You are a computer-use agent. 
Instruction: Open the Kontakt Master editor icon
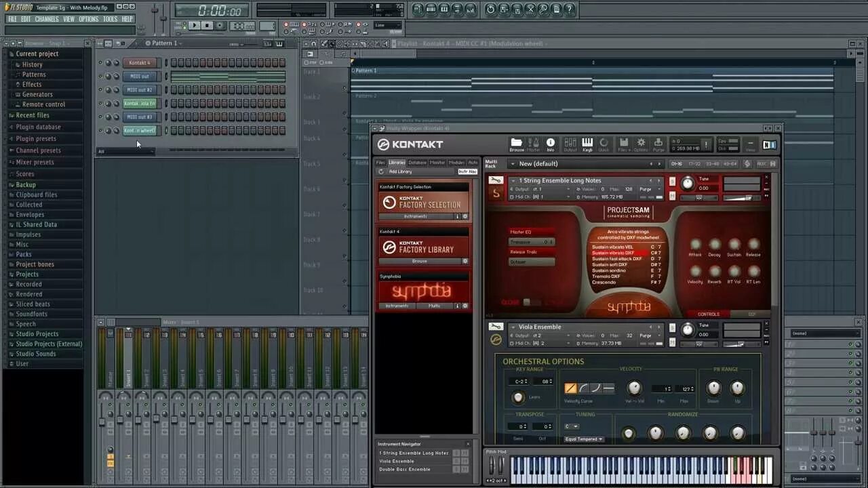(534, 143)
